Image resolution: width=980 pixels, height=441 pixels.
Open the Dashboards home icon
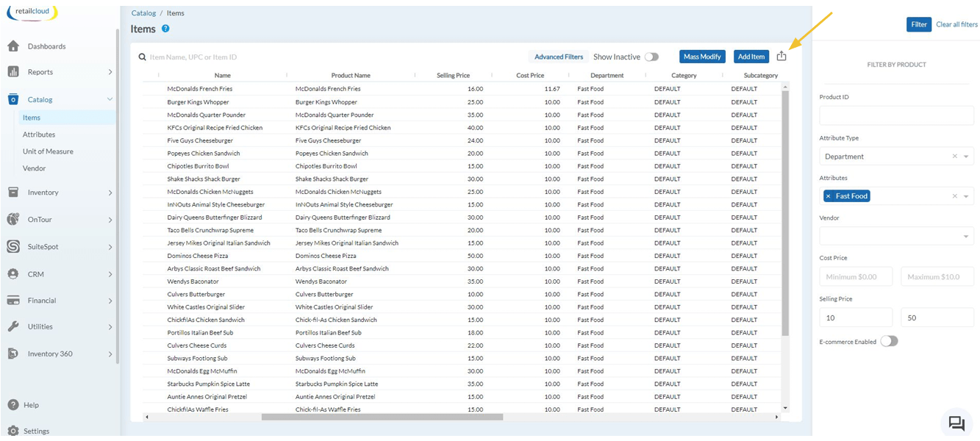pos(13,46)
